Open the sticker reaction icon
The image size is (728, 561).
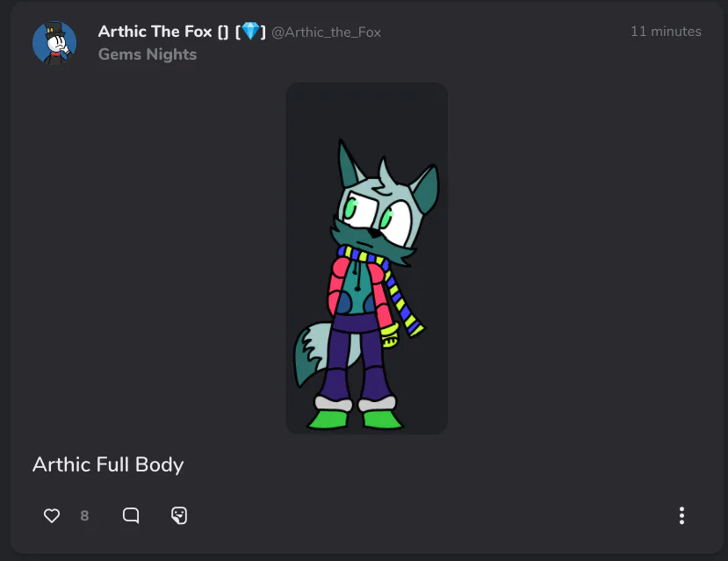click(x=179, y=515)
